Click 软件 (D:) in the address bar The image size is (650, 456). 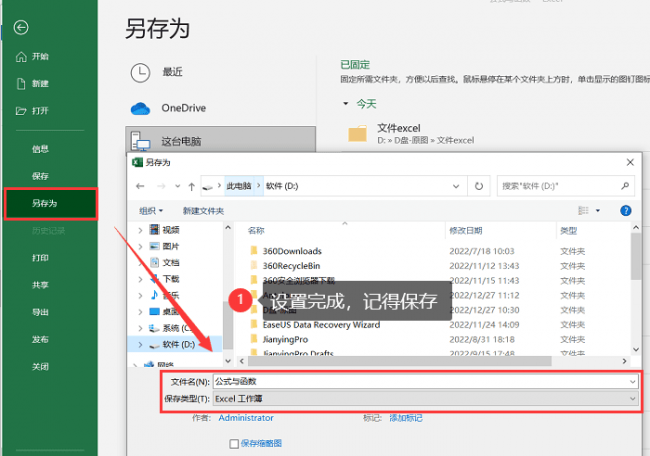click(282, 186)
